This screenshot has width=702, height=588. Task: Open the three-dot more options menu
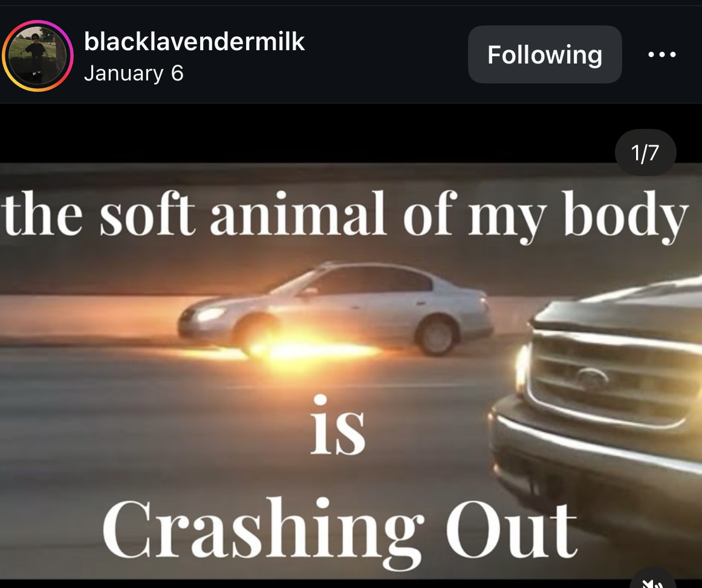[x=661, y=54]
